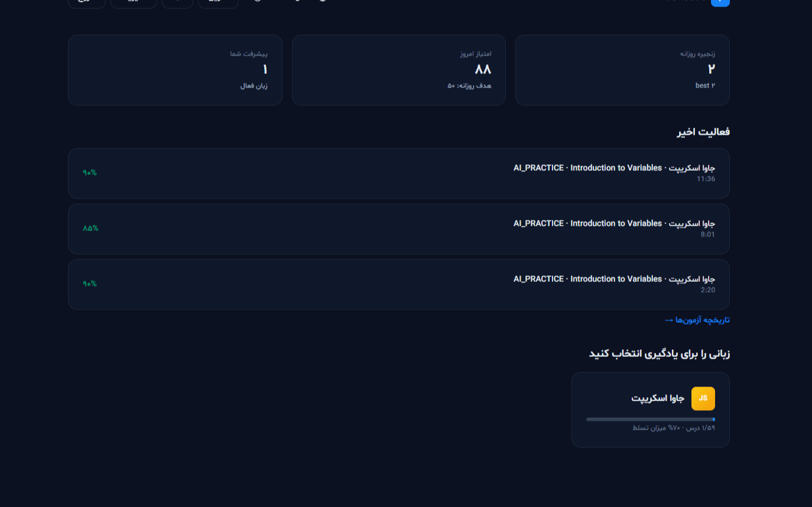The height and width of the screenshot is (507, 812).
Task: Click the ۹۰% score on the 11:36 activity
Action: click(90, 173)
